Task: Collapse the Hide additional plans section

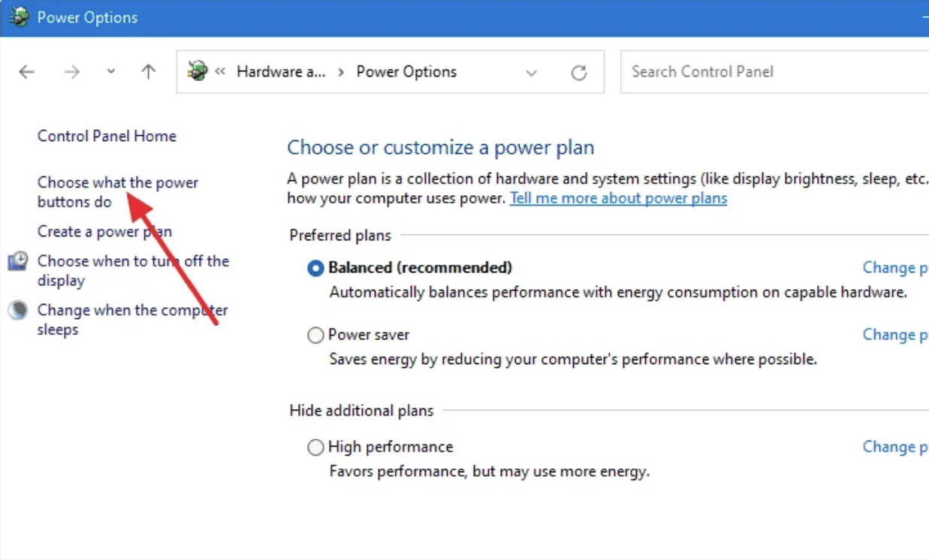Action: tap(362, 411)
